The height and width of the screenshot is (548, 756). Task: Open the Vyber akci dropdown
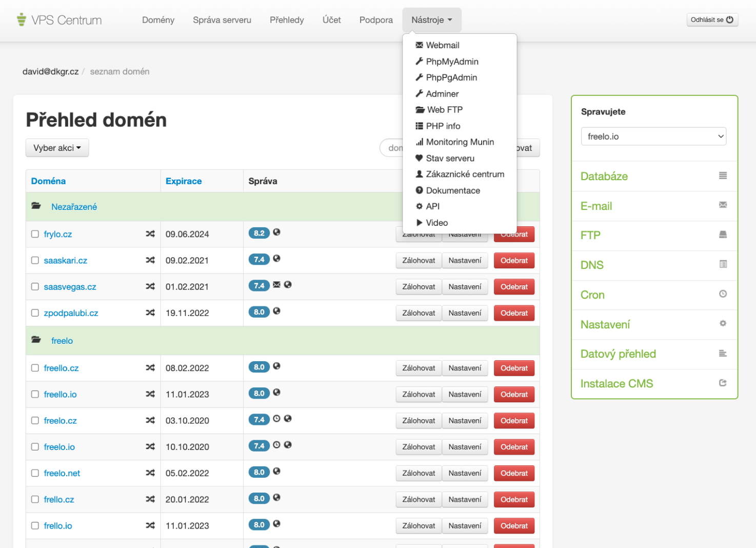[x=57, y=148]
